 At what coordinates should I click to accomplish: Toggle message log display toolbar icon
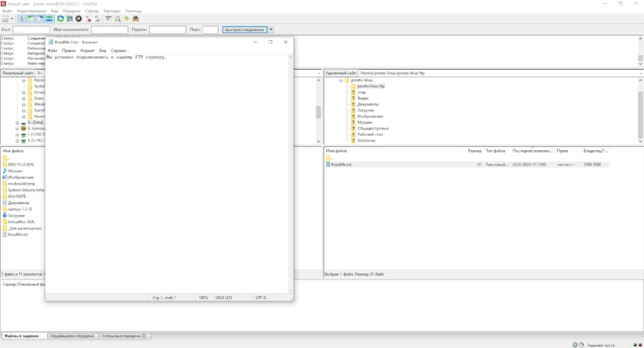point(22,19)
